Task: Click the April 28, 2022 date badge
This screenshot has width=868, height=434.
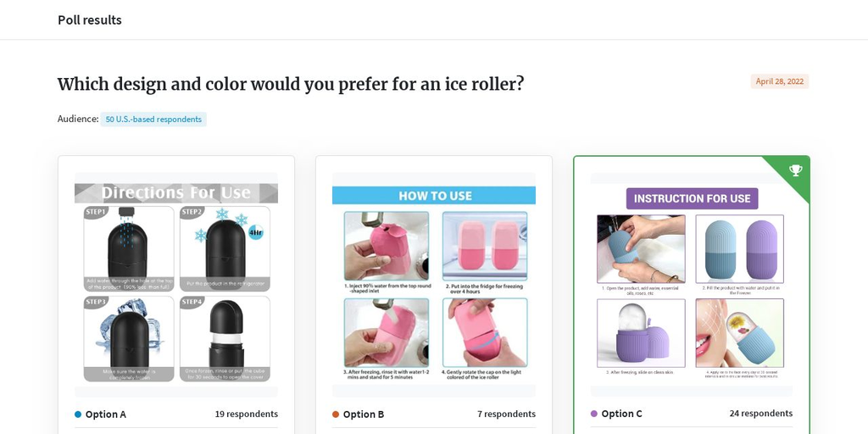Action: [780, 81]
